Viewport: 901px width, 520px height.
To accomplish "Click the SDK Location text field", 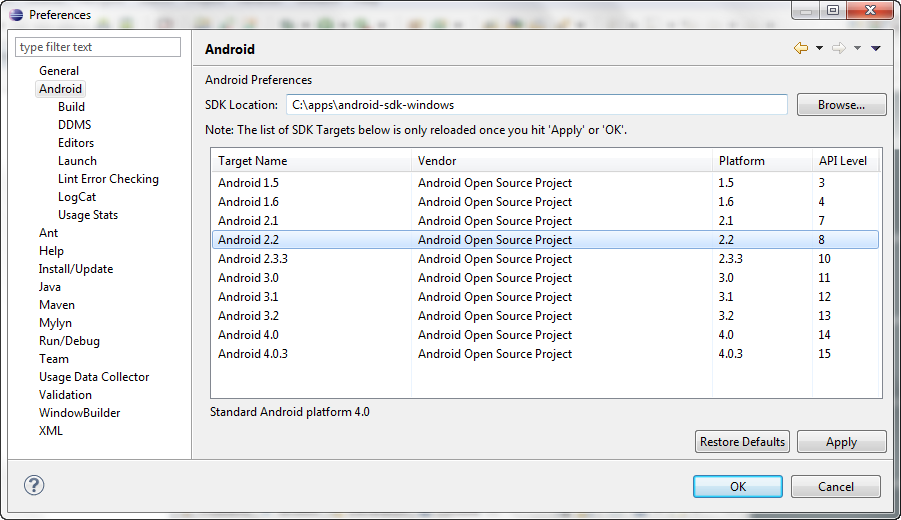I will click(537, 105).
